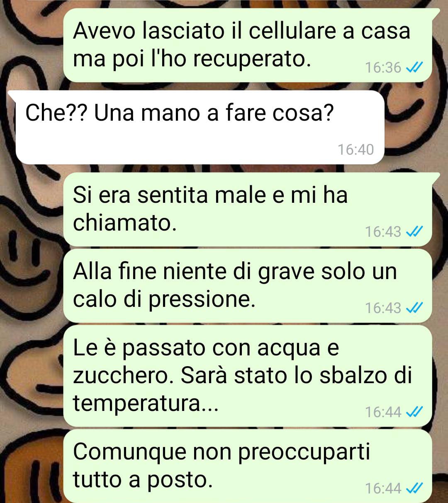Select the 'Alla fine niente di grave' message

248,286
